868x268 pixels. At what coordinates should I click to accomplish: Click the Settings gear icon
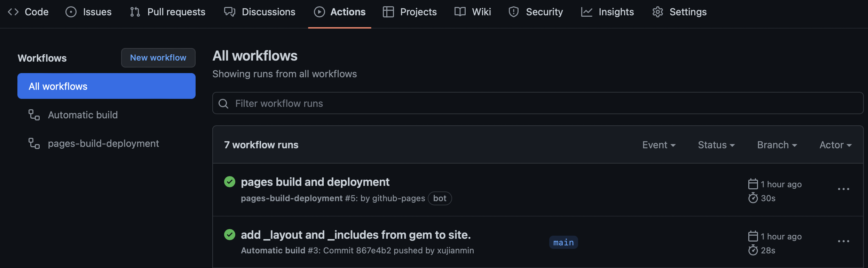pyautogui.click(x=658, y=12)
